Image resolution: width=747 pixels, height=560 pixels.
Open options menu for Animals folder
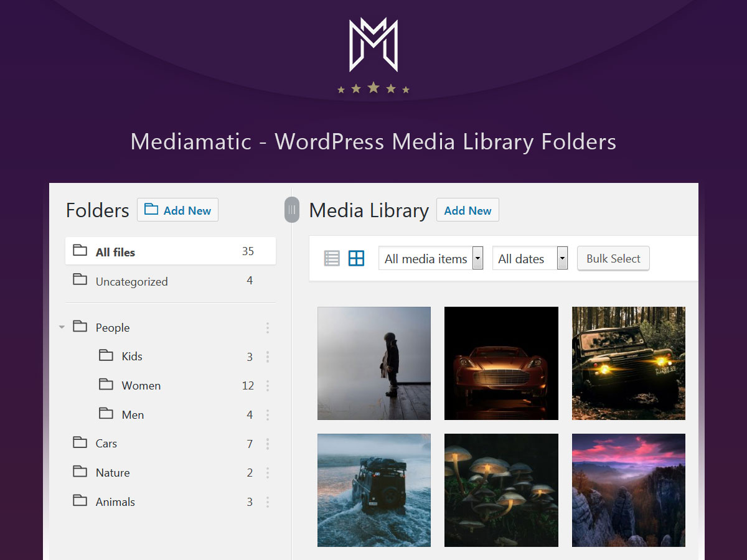268,502
